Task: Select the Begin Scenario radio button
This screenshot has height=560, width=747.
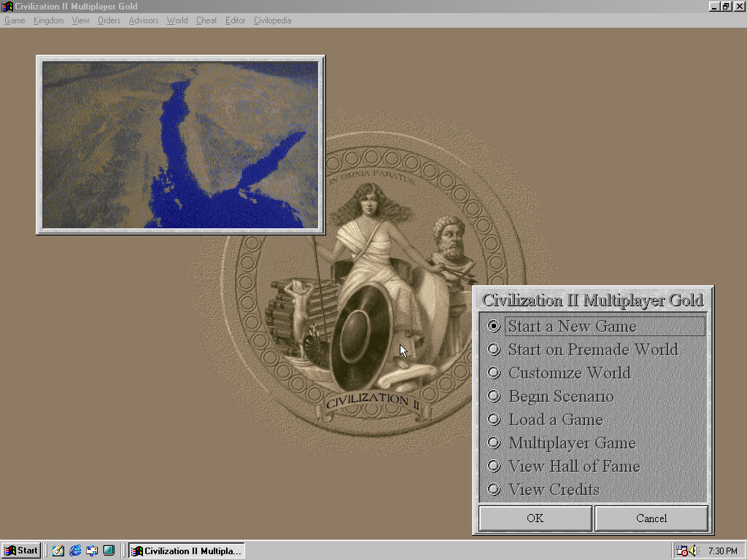Action: click(494, 396)
